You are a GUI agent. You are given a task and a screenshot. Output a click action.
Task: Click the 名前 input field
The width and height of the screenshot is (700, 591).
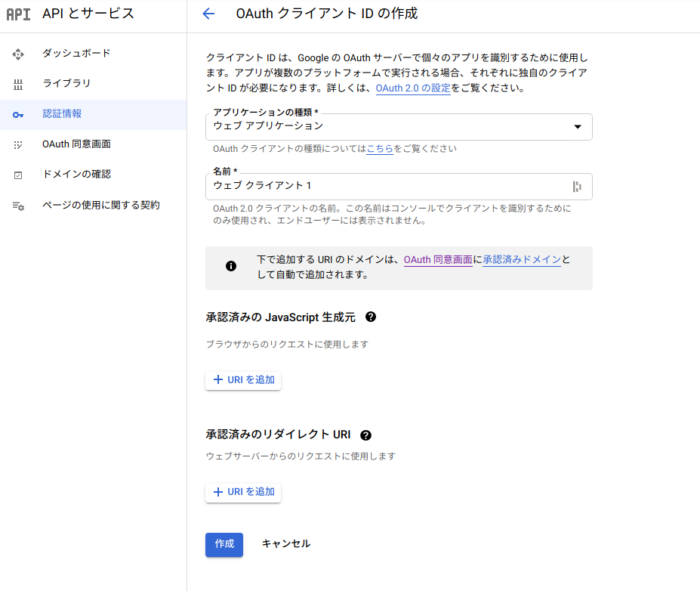pyautogui.click(x=378, y=187)
